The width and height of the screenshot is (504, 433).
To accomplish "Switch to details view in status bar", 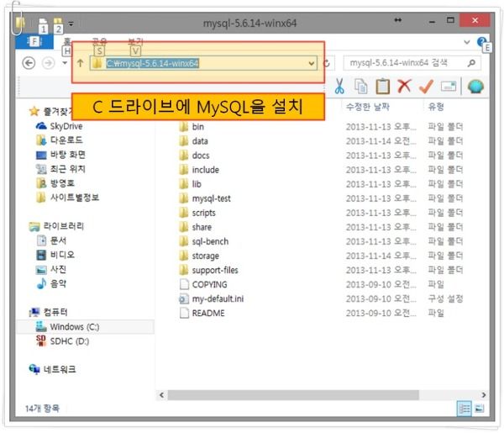I will coord(464,409).
